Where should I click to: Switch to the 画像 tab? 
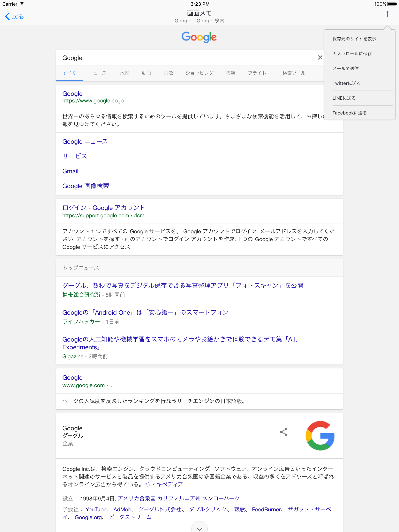click(x=169, y=73)
